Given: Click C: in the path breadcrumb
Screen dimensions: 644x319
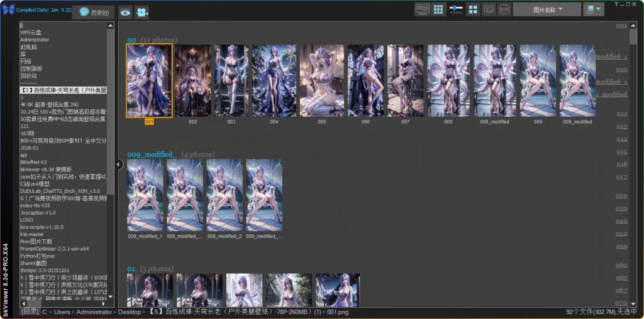Looking at the screenshot, I should (45, 312).
